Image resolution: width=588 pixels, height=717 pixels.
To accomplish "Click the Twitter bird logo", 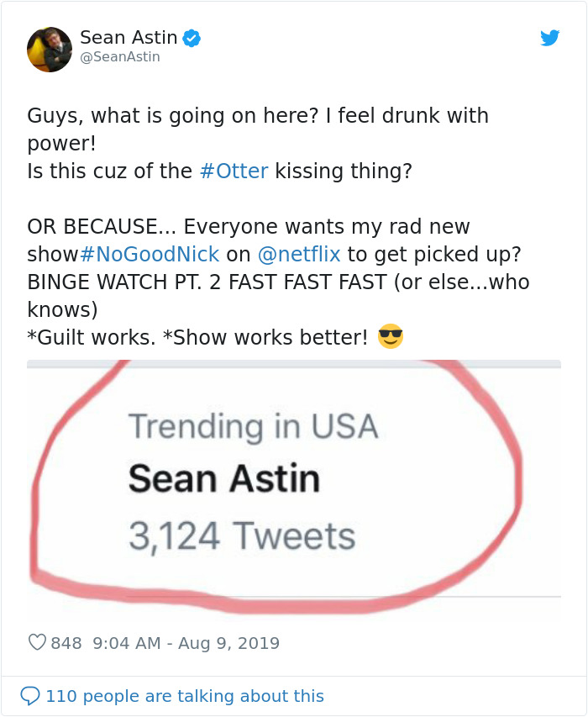I will (550, 38).
